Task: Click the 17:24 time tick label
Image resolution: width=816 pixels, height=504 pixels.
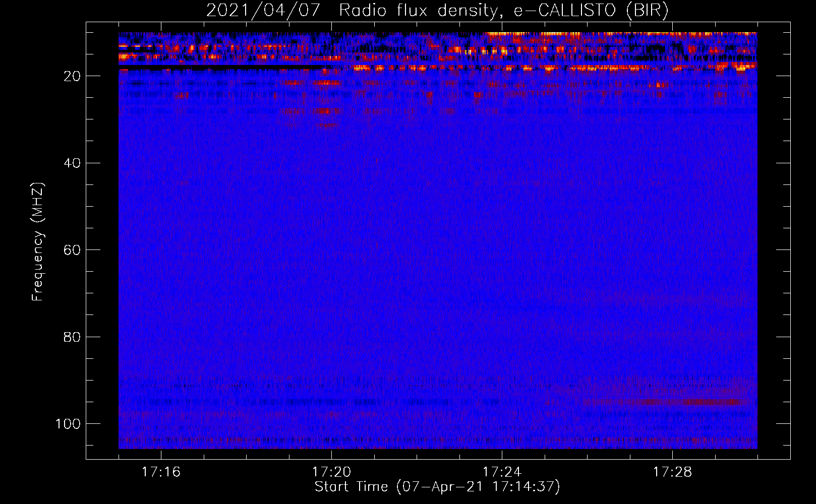Action: (502, 472)
